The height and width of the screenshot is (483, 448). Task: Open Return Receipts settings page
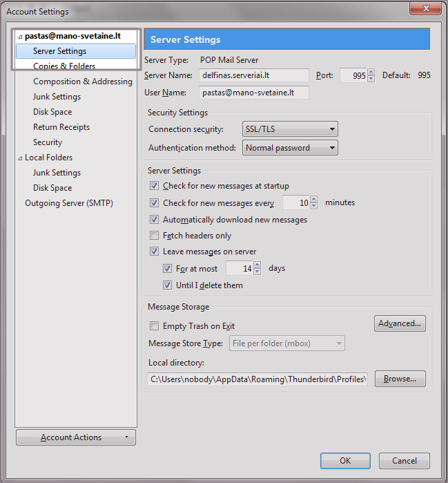pyautogui.click(x=61, y=127)
